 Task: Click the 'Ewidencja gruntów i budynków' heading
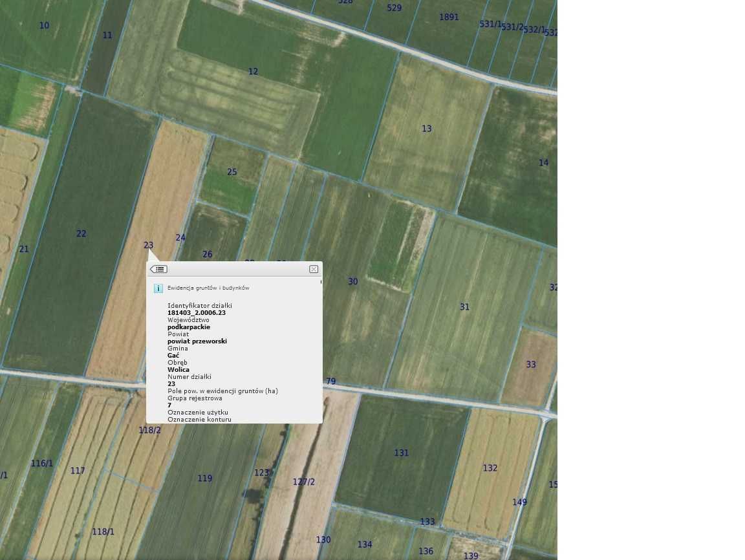[208, 288]
